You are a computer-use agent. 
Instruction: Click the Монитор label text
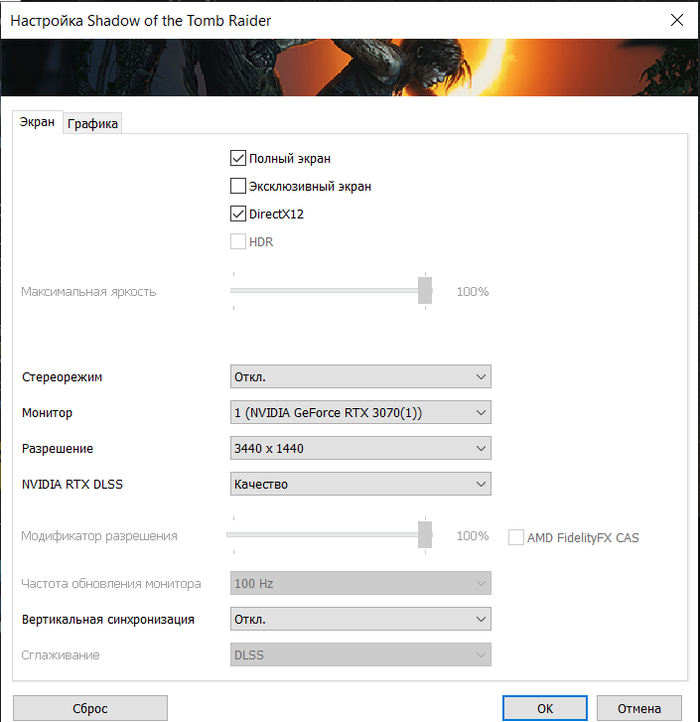[47, 413]
